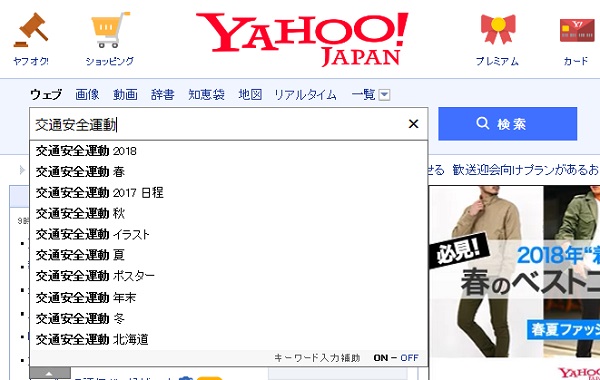Switch to the 動画 search tab
This screenshot has height=380, width=600.
point(125,95)
